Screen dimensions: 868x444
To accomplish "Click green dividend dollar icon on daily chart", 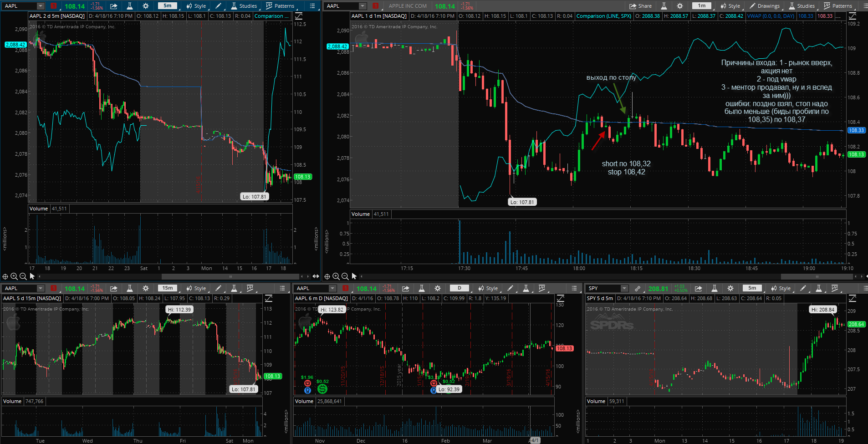I will pos(322,389).
